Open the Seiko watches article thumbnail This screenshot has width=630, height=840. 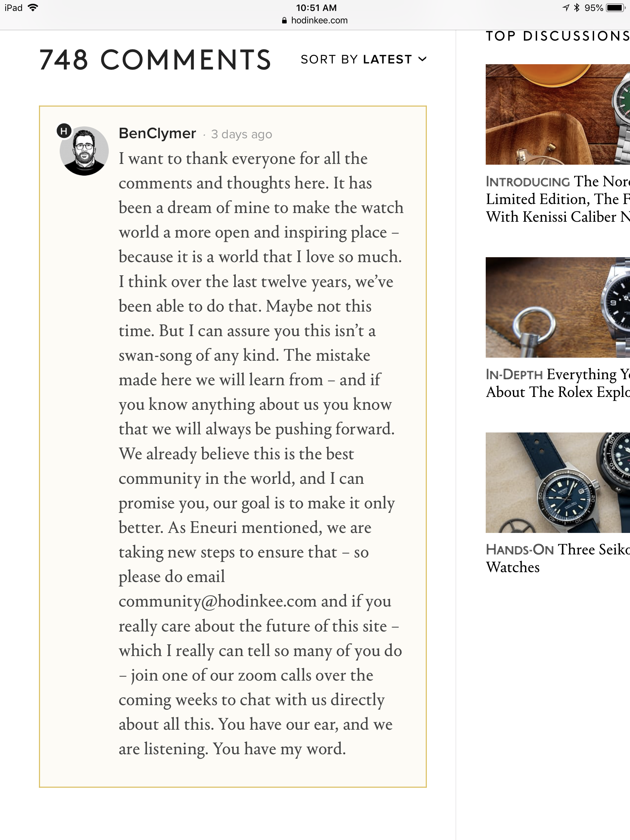pyautogui.click(x=557, y=482)
